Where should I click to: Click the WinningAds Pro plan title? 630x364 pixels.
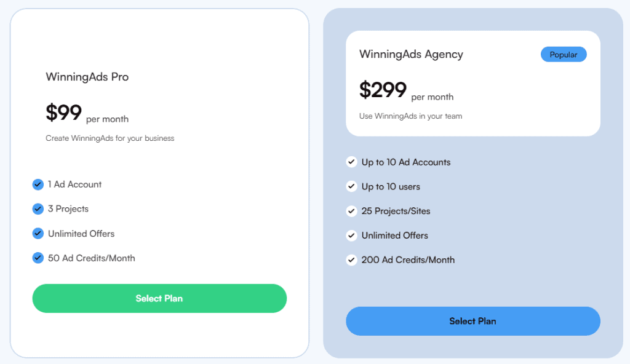point(87,77)
